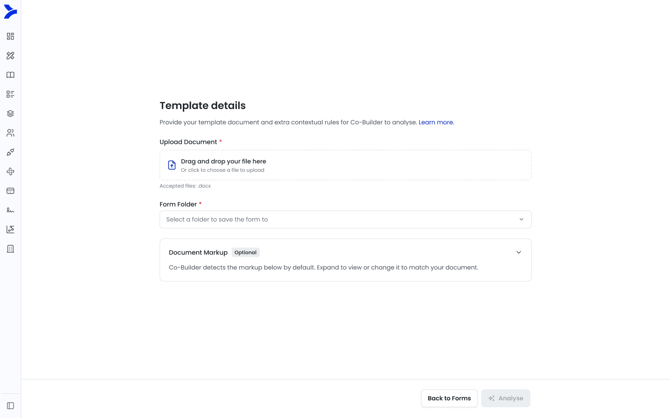The image size is (670, 418).
Task: Open the building icon in sidebar
Action: 10,249
